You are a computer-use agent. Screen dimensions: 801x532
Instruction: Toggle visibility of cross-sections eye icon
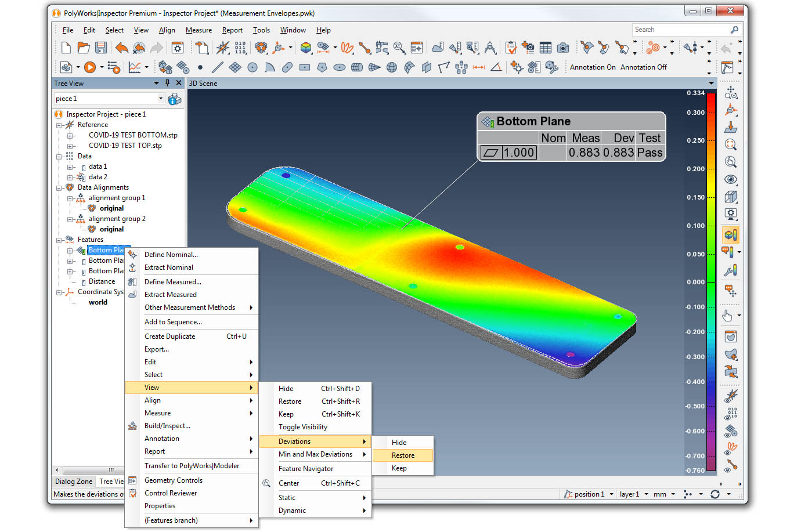(731, 448)
